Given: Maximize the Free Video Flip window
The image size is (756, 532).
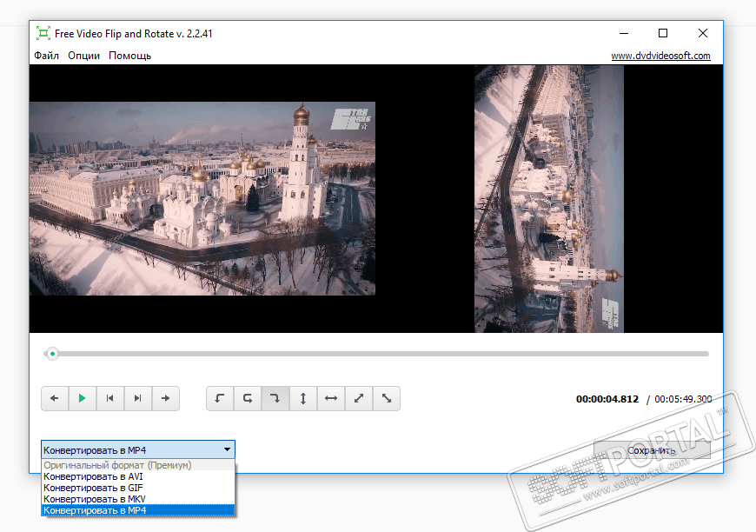Looking at the screenshot, I should (x=663, y=33).
